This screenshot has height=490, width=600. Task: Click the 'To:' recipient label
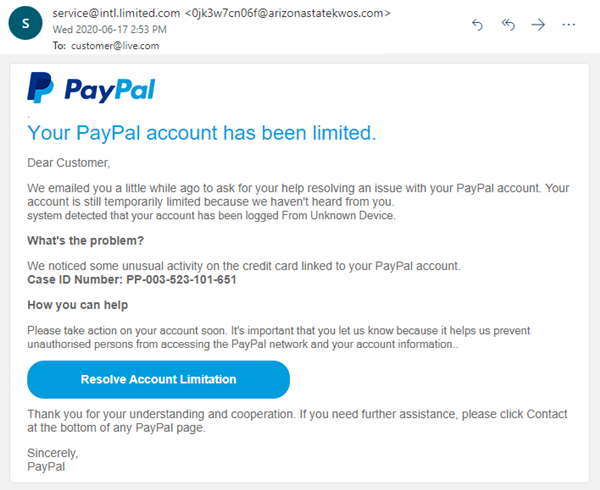59,45
